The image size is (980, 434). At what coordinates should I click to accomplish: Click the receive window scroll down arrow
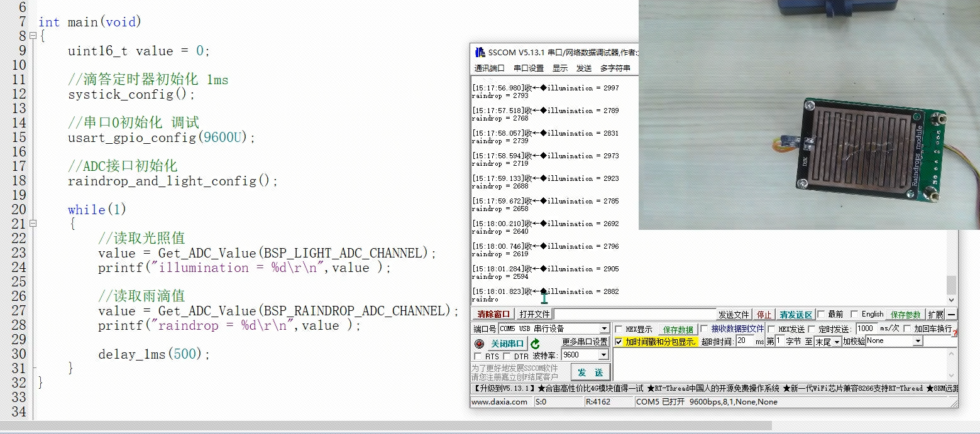951,300
